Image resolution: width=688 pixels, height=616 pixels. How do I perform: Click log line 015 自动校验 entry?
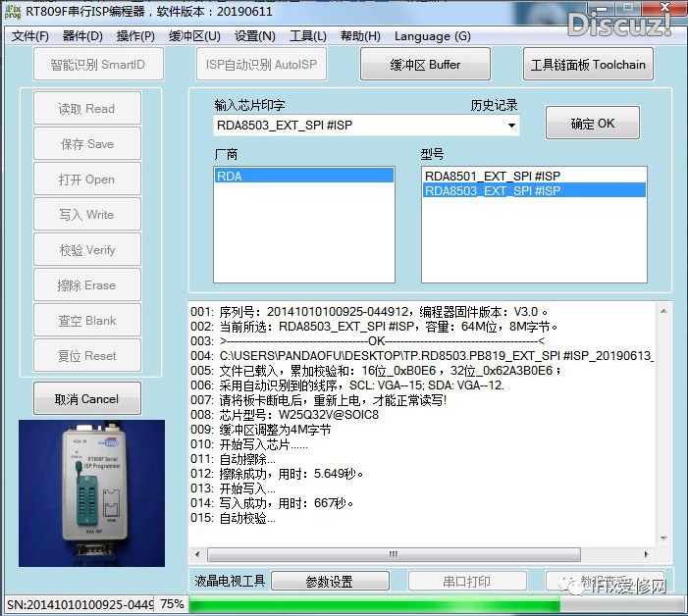[x=233, y=518]
